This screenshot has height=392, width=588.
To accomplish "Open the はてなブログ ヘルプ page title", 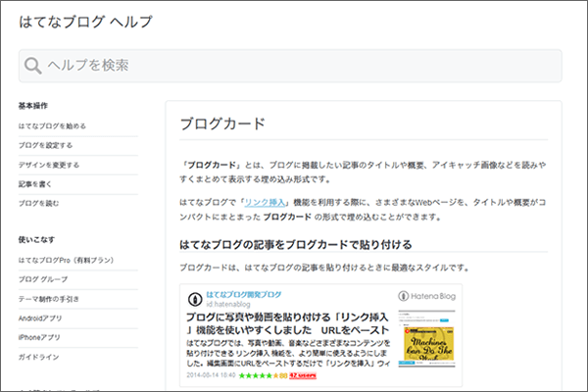I will tap(86, 22).
